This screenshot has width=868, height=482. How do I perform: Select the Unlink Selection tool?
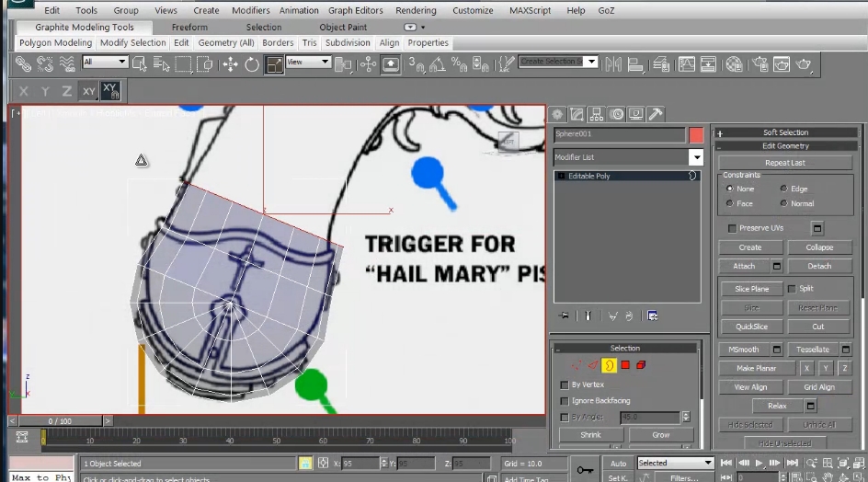(45, 64)
